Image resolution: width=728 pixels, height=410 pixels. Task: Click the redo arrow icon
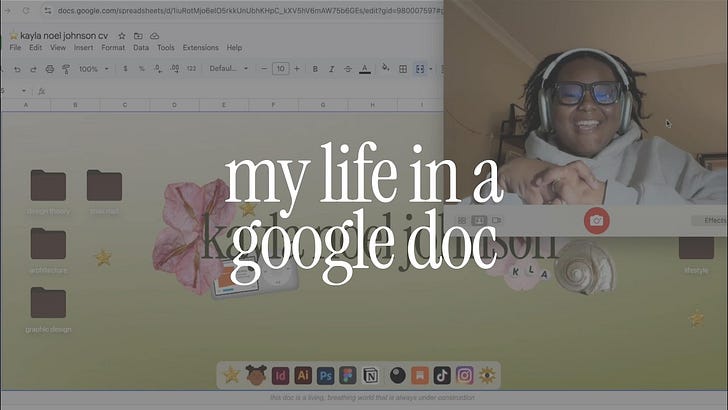33,69
